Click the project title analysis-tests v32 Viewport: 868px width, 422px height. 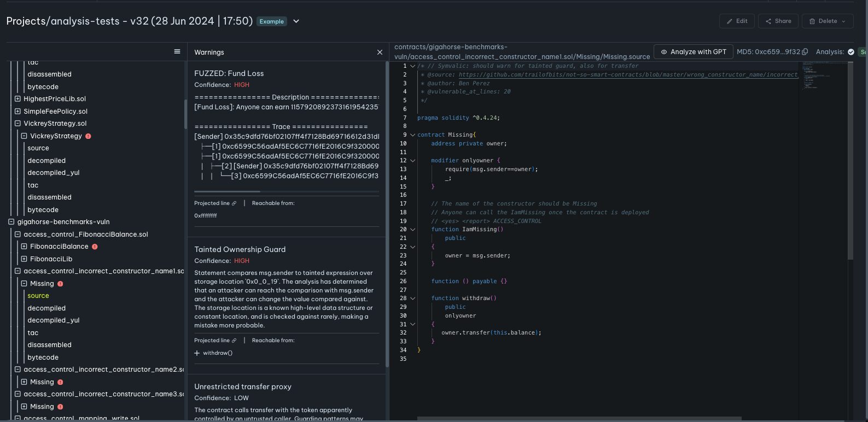point(130,21)
